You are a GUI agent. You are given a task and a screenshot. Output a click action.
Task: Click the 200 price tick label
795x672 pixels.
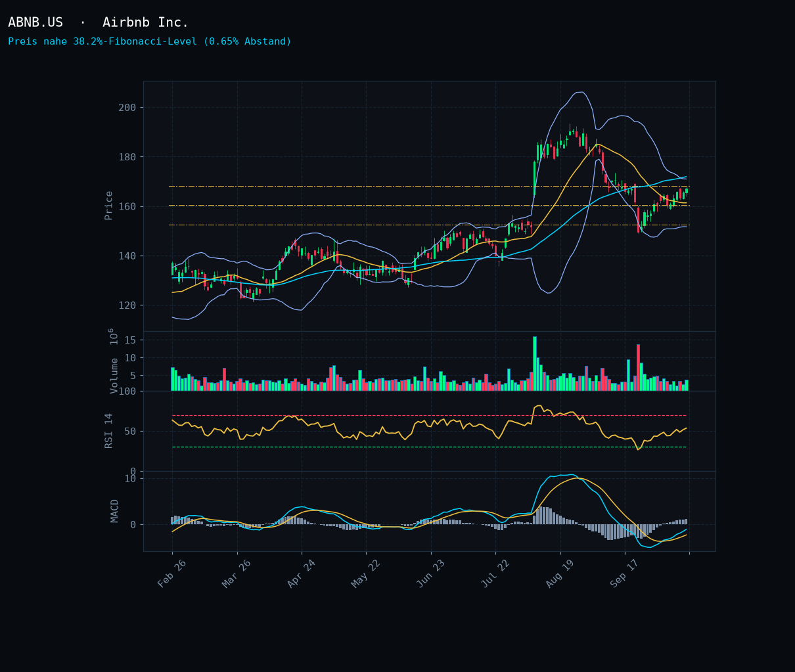pyautogui.click(x=127, y=108)
